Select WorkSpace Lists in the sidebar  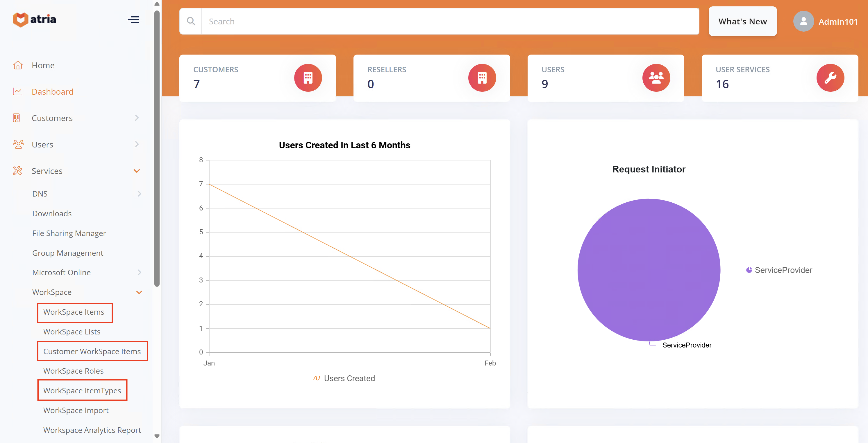point(72,332)
